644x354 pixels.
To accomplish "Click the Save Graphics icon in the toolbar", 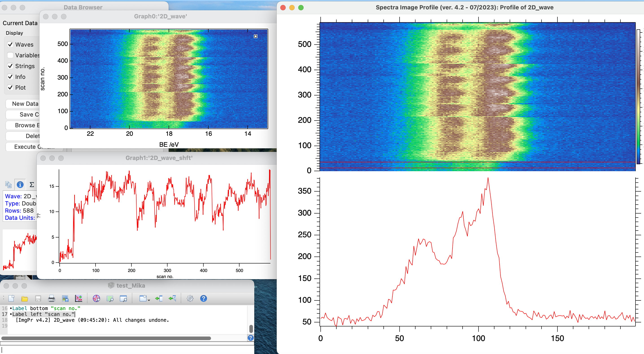I will (65, 298).
